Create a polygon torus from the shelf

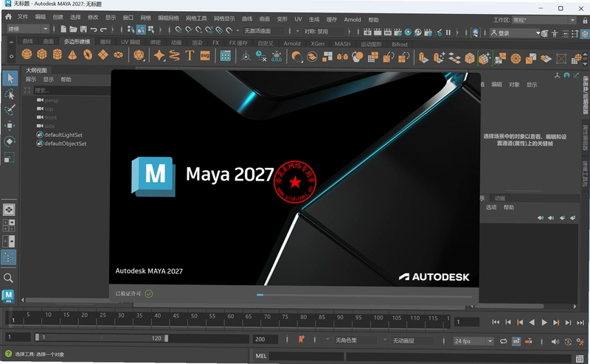point(88,55)
